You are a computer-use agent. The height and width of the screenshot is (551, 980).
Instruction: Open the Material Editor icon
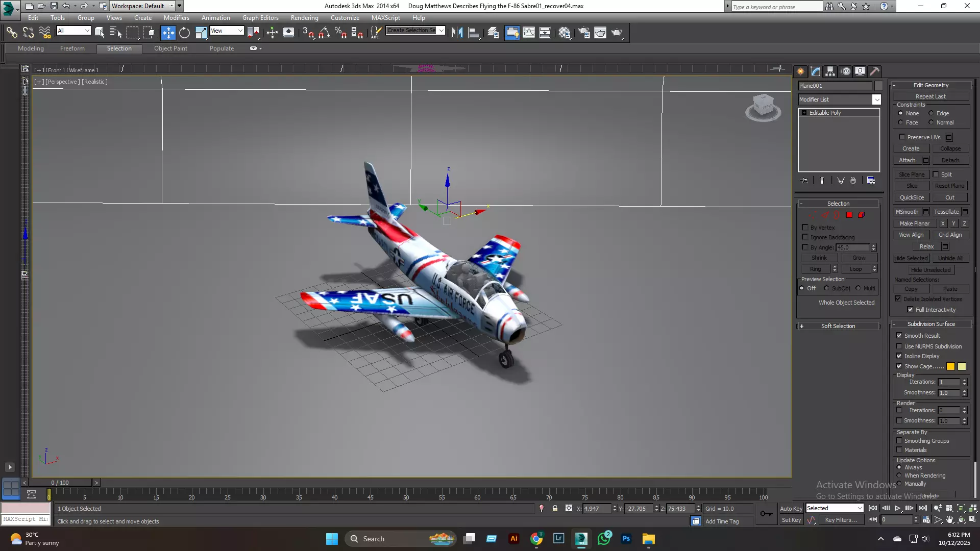click(x=565, y=33)
